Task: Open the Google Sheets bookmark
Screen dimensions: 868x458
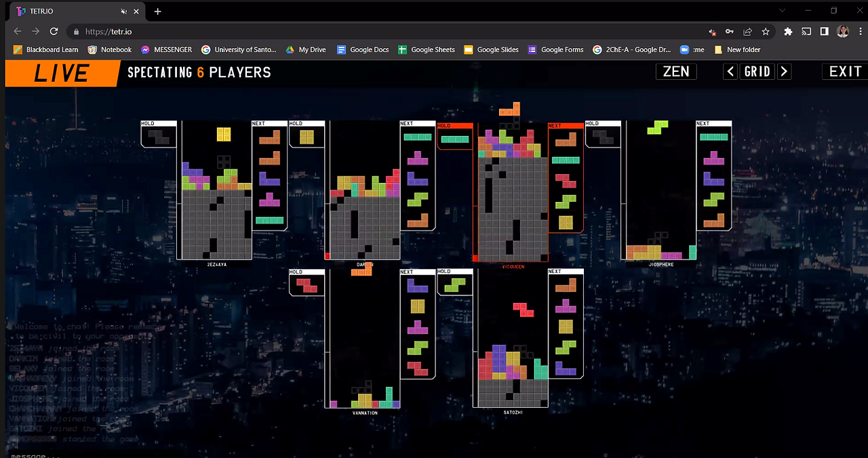Action: pyautogui.click(x=426, y=49)
